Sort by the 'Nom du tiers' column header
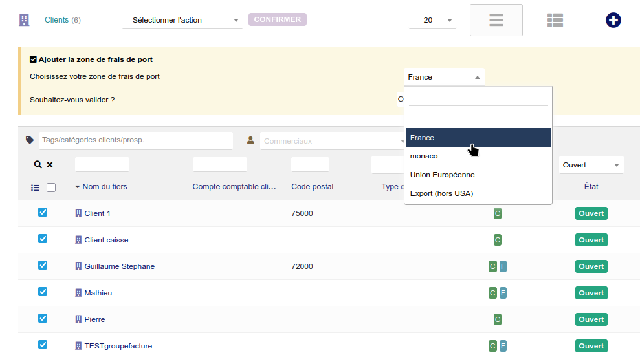640x364 pixels. (105, 187)
